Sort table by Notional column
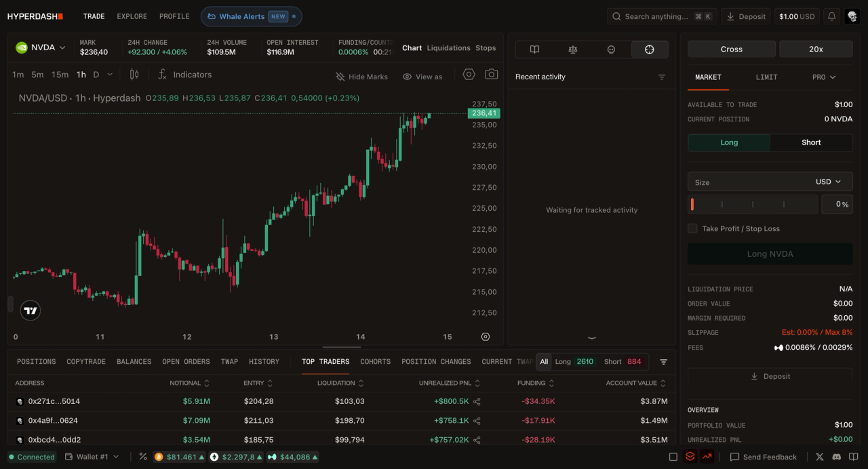The width and height of the screenshot is (868, 469). click(190, 383)
